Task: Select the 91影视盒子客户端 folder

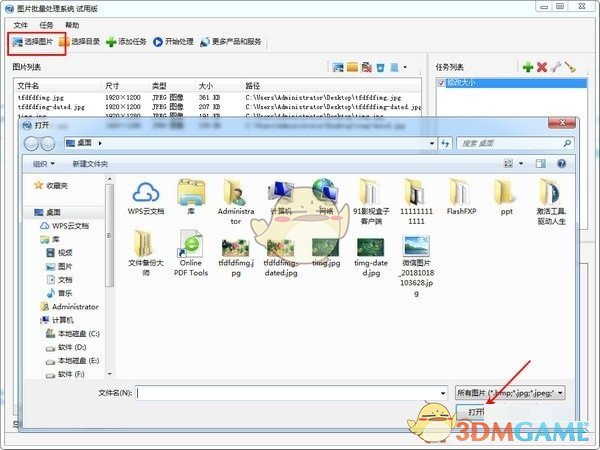Action: point(371,202)
